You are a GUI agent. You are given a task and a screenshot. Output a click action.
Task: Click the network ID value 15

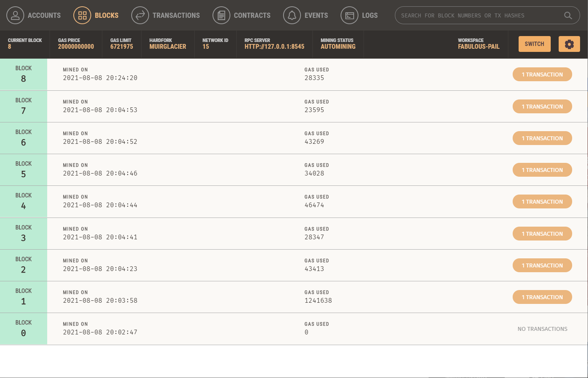pos(206,47)
